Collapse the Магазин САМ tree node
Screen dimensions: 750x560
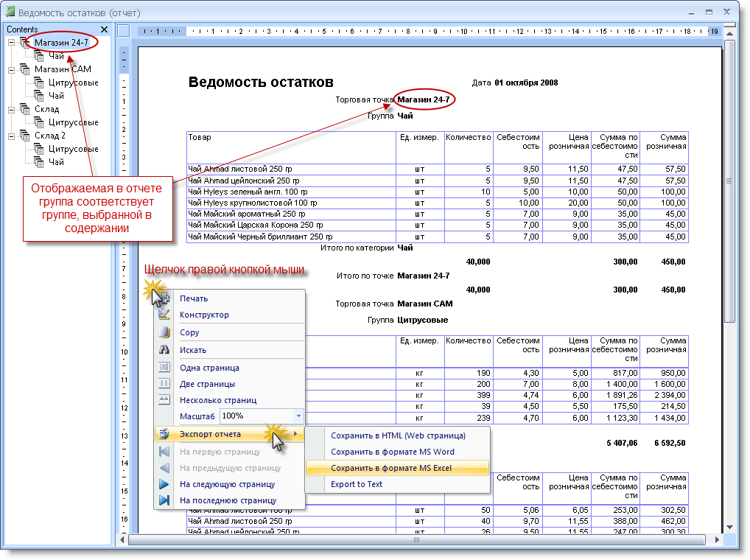tap(12, 70)
